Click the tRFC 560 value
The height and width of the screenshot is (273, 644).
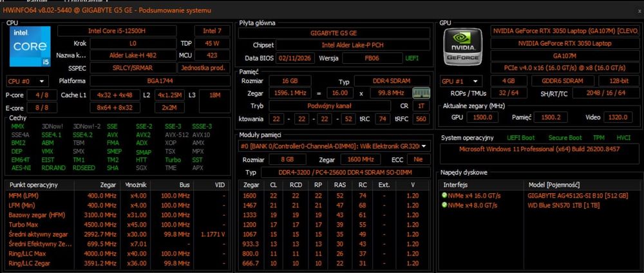(x=421, y=119)
